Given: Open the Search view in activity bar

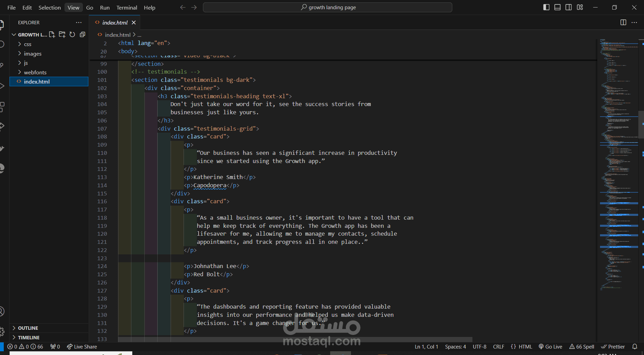Looking at the screenshot, I should tap(2, 44).
